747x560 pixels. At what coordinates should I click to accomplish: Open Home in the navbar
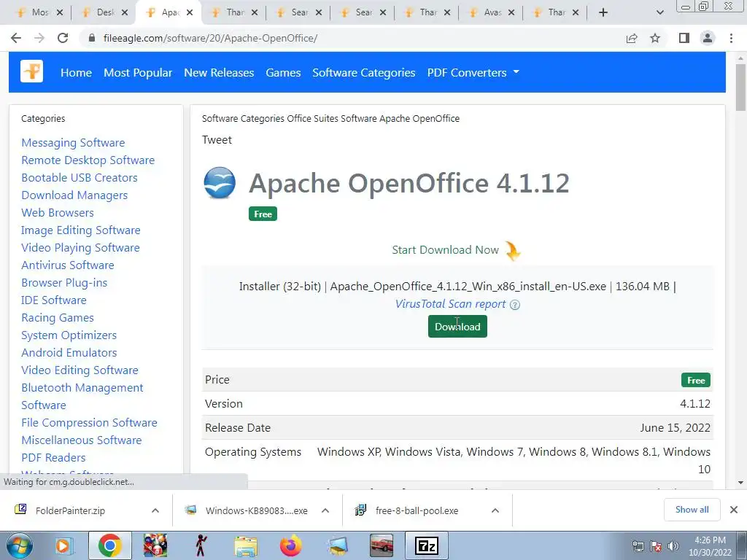[76, 72]
